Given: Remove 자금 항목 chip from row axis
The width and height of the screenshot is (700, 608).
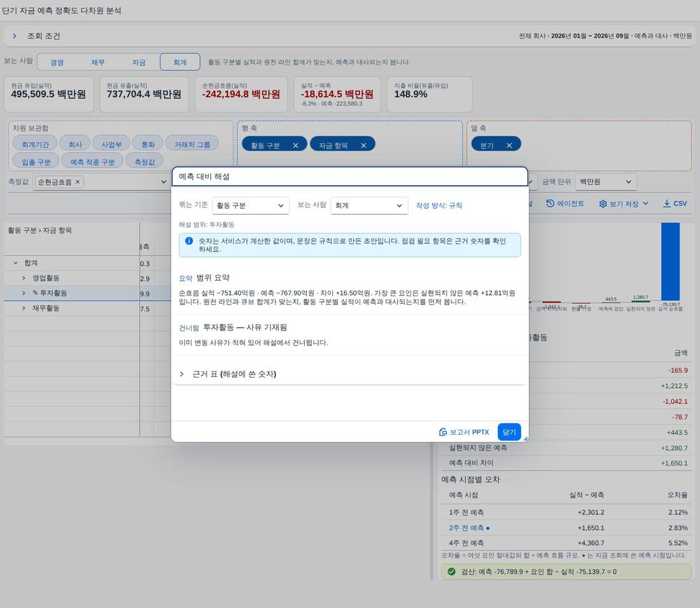Looking at the screenshot, I should click(x=363, y=145).
